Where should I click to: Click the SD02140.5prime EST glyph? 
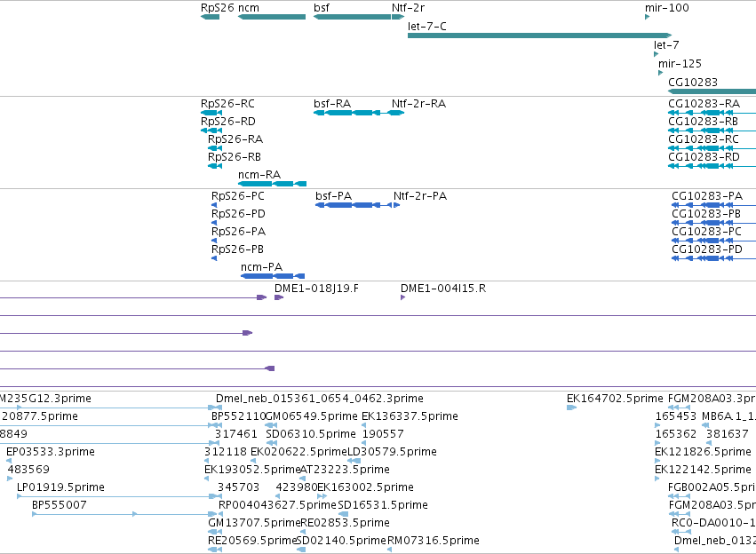301,550
